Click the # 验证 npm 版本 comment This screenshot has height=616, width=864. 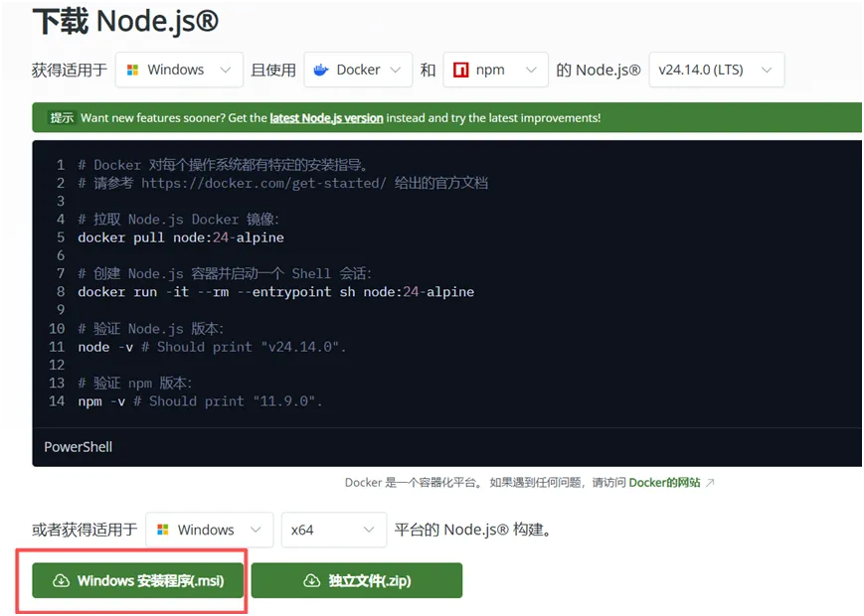[x=135, y=384]
